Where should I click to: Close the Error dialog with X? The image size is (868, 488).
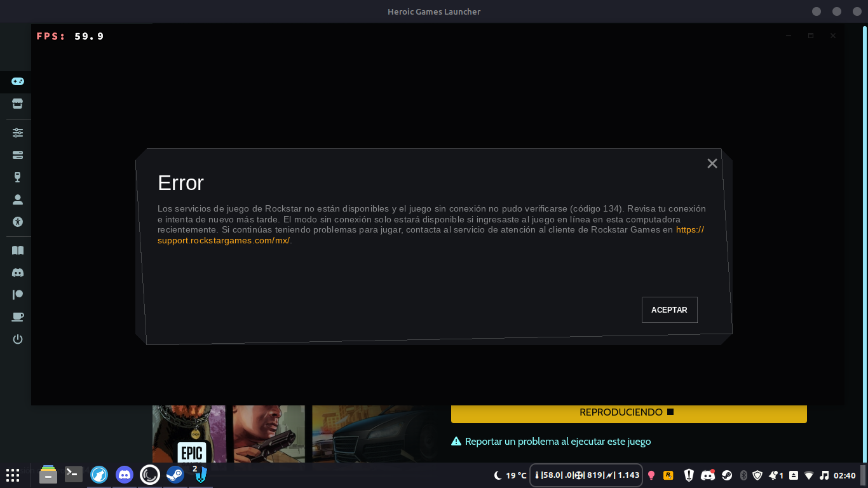tap(712, 163)
